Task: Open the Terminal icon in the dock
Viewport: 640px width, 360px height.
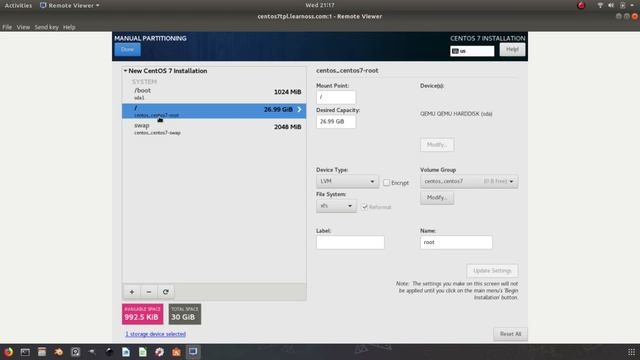Action: click(25, 352)
